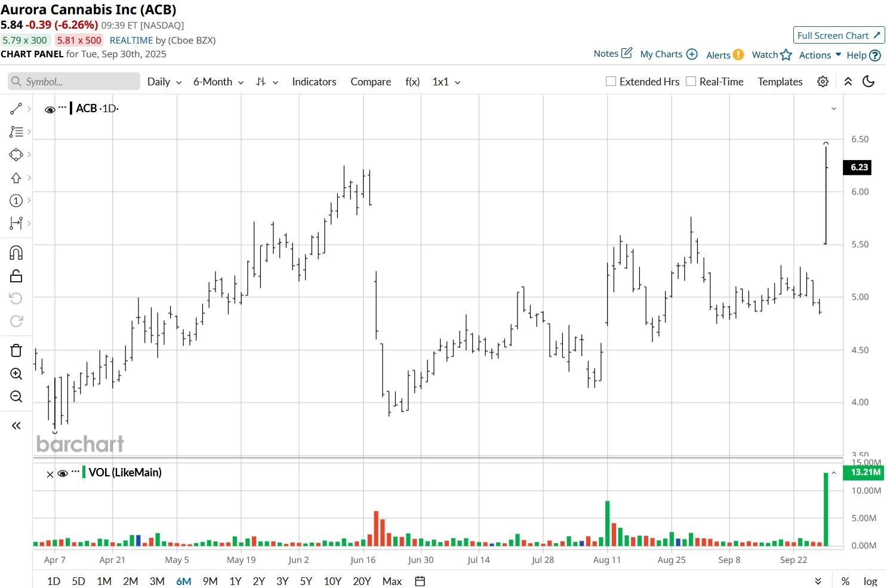Open the numbered counter tool
This screenshot has width=887, height=588.
pyautogui.click(x=16, y=201)
